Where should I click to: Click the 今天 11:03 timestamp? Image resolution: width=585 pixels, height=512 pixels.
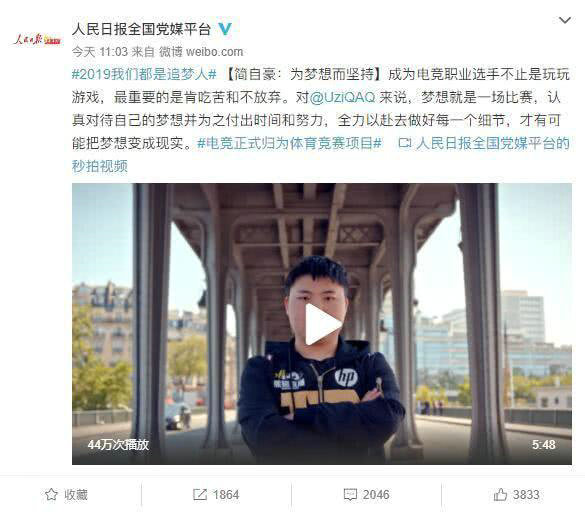tap(100, 51)
